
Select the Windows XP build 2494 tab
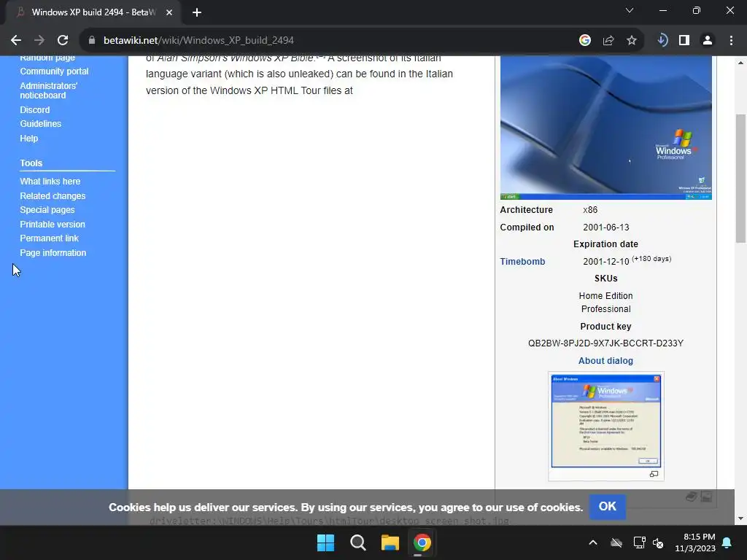tap(93, 12)
